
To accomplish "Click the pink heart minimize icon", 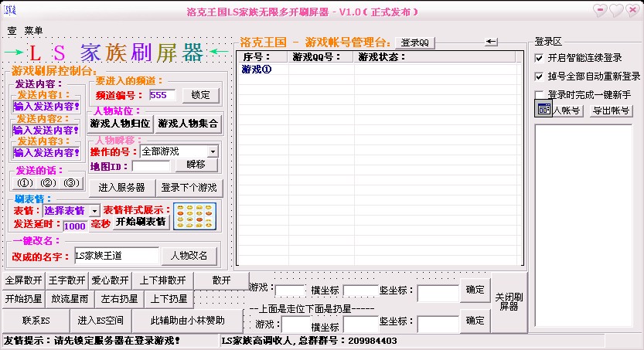I will (601, 10).
